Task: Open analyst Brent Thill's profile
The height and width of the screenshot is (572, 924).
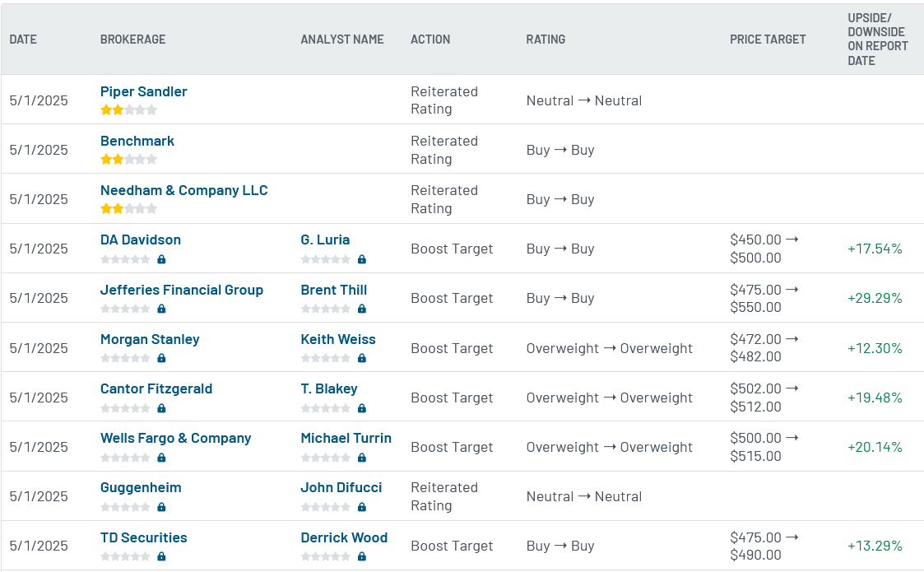Action: pos(333,290)
